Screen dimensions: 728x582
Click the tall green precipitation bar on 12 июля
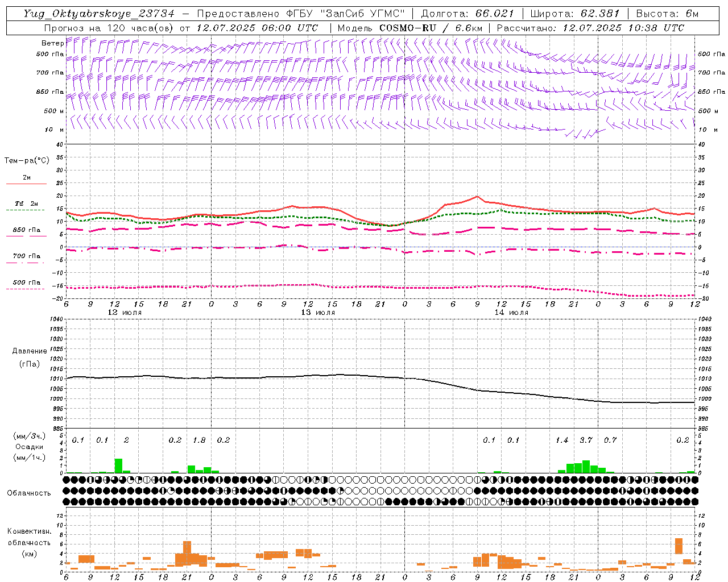[x=118, y=465]
